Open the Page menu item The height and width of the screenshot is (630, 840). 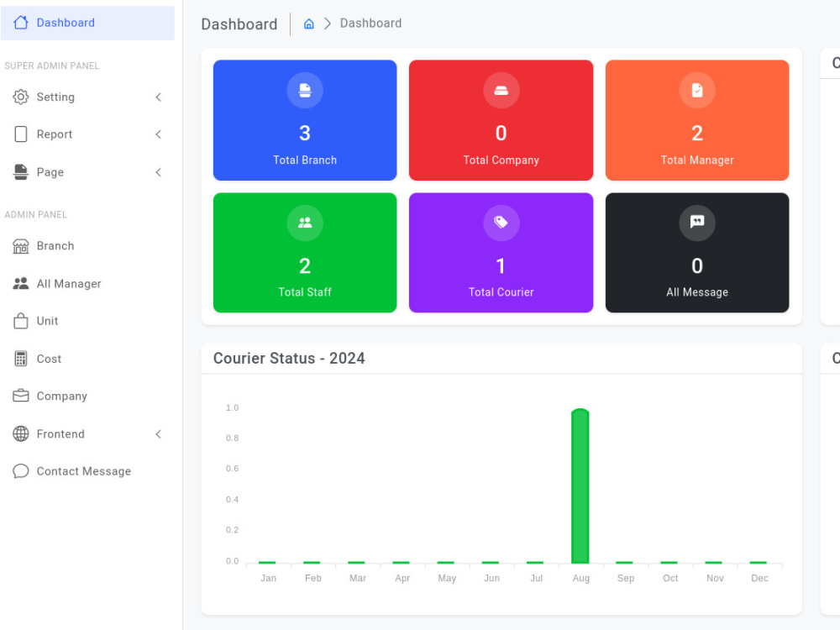pyautogui.click(x=87, y=172)
